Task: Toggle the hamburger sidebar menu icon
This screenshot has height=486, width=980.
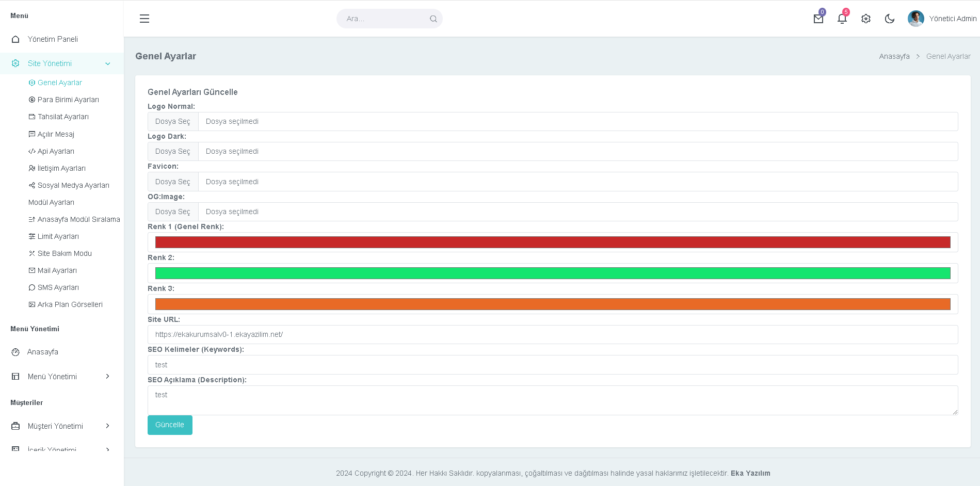Action: point(144,19)
